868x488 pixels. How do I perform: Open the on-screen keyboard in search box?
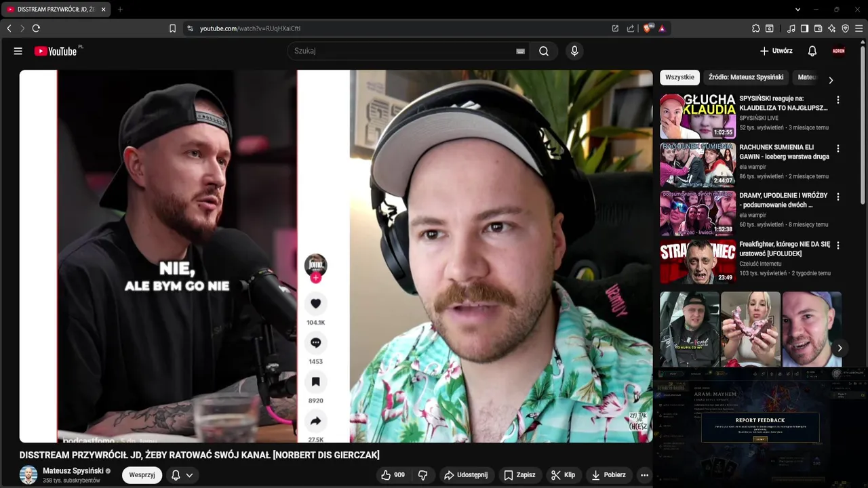(520, 51)
